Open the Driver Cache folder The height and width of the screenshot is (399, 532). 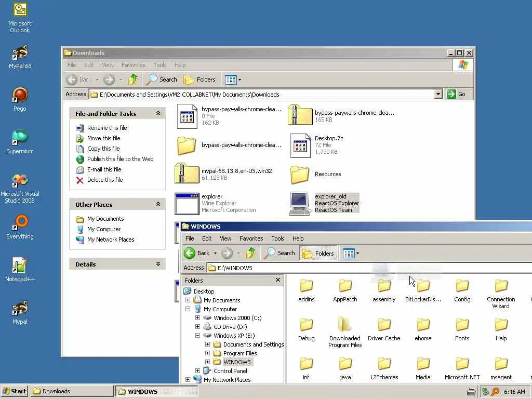coord(384,330)
